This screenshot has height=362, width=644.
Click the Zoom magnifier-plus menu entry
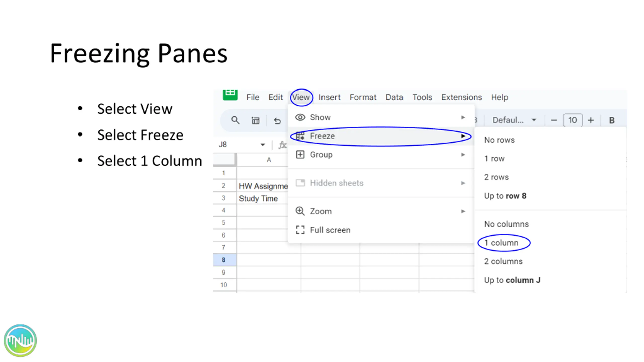coord(381,211)
